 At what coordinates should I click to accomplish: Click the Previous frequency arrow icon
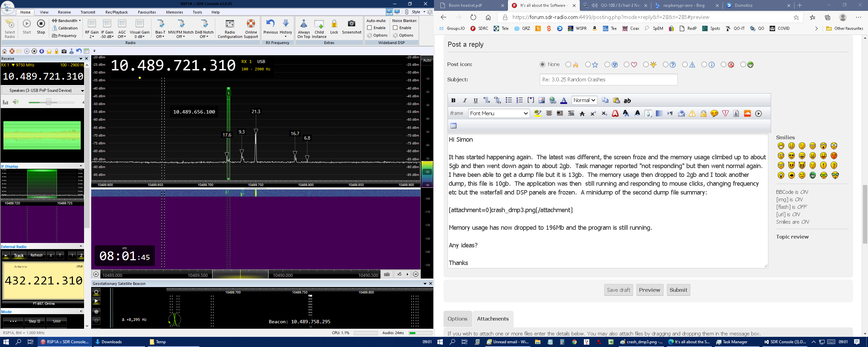tap(270, 24)
